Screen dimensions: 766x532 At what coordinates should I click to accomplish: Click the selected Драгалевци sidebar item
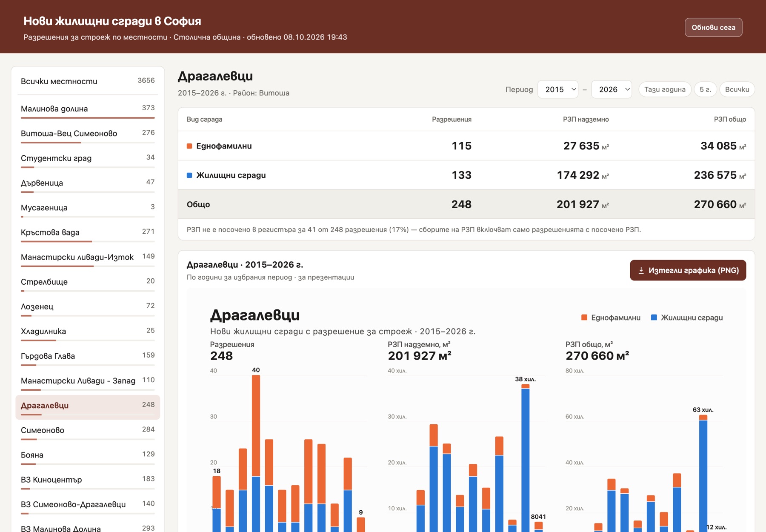[x=88, y=407]
